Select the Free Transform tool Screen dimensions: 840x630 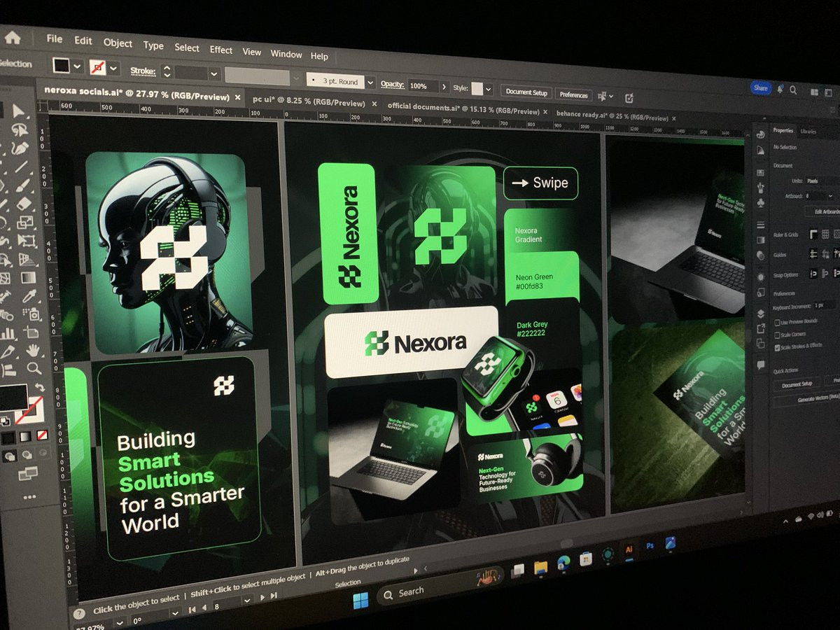pos(25,240)
